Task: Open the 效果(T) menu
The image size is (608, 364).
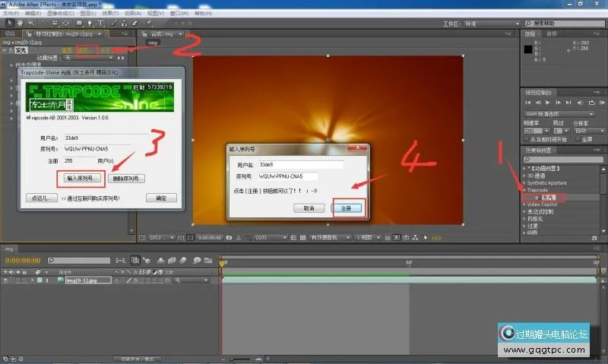Action: pyautogui.click(x=110, y=14)
